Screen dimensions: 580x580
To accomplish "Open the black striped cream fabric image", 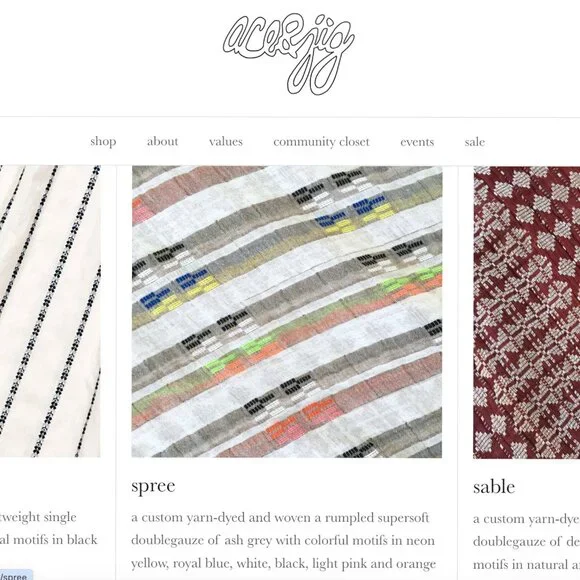I will (50, 311).
